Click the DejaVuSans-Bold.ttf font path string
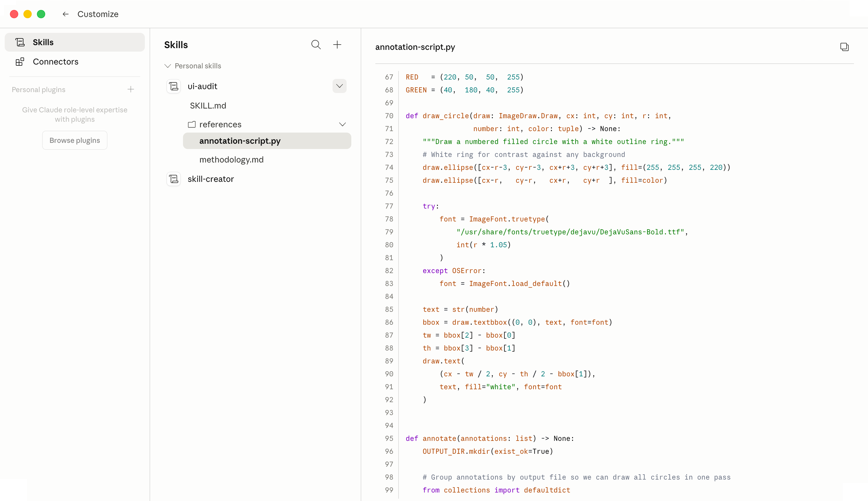 tap(570, 232)
